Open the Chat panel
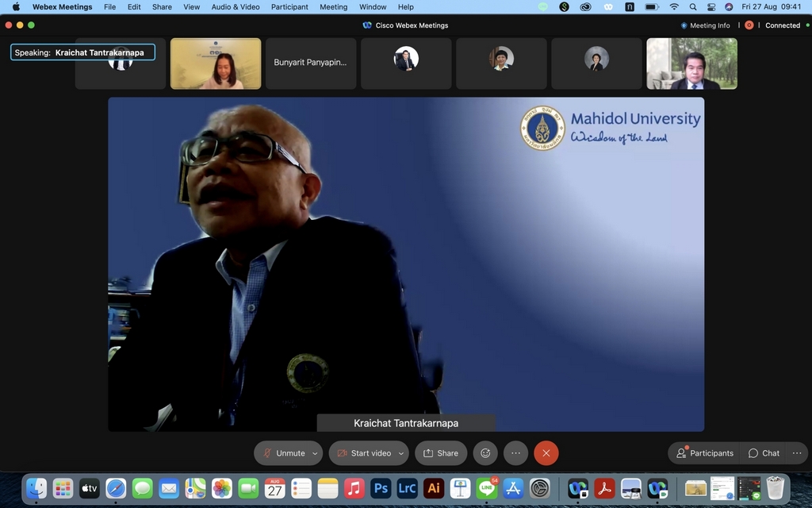 (764, 453)
